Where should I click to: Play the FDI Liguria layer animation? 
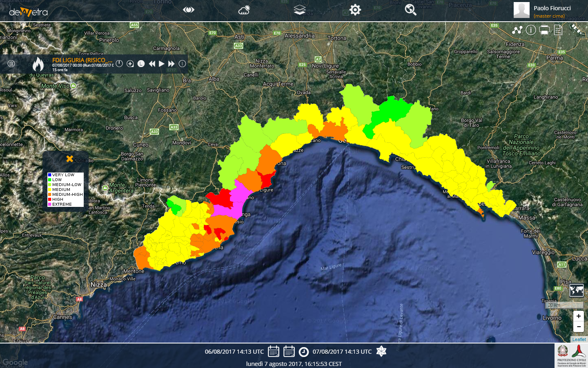[162, 64]
